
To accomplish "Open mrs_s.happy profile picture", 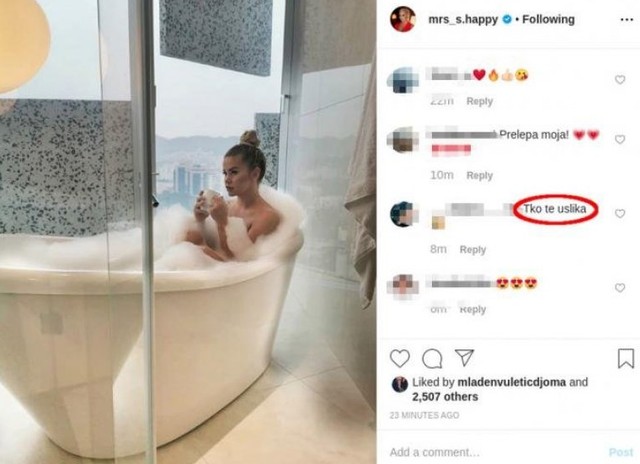I will (403, 19).
